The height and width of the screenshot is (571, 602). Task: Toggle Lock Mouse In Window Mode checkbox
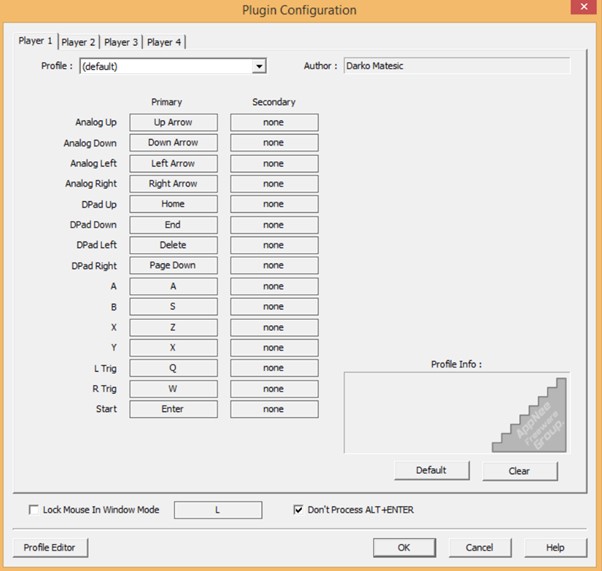[x=34, y=510]
